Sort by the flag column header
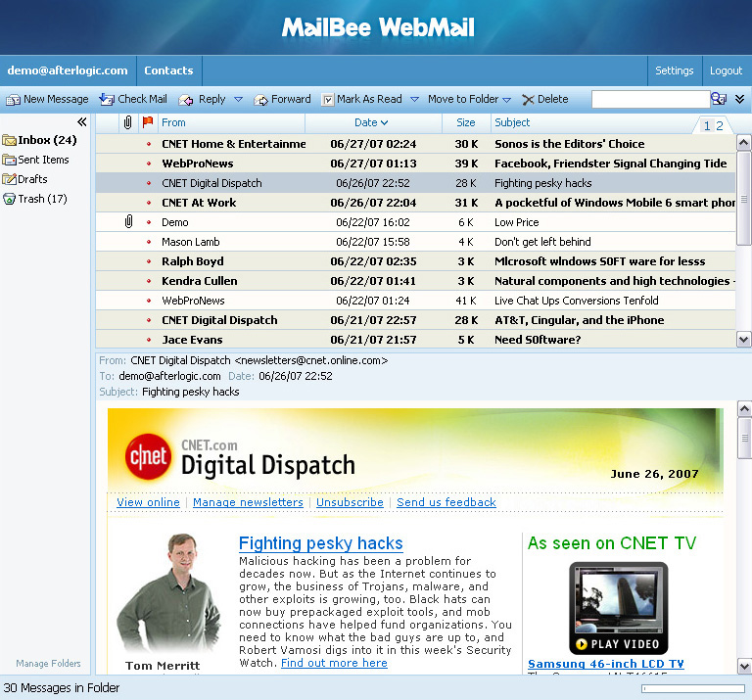The width and height of the screenshot is (752, 700). click(148, 122)
